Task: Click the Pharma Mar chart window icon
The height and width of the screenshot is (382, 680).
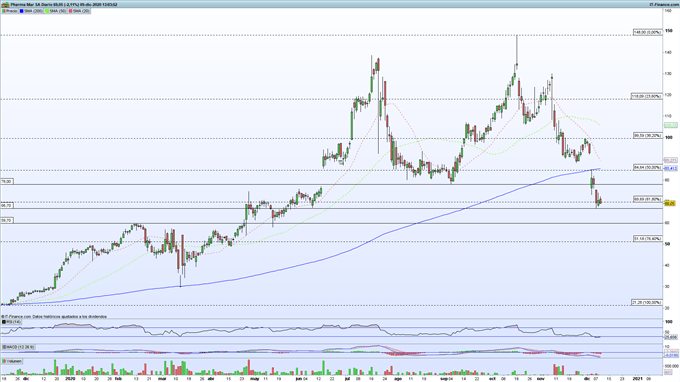Action: coord(5,4)
